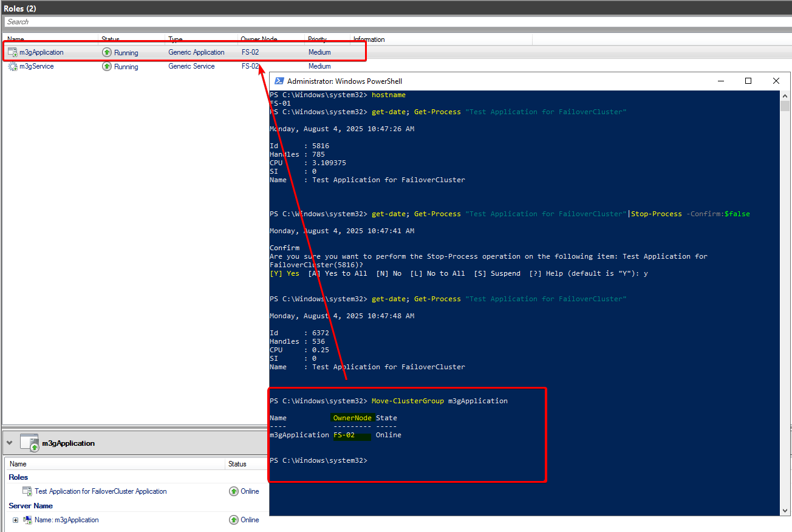Click the green Running icon for m3gApplication
792x532 pixels.
(x=107, y=52)
